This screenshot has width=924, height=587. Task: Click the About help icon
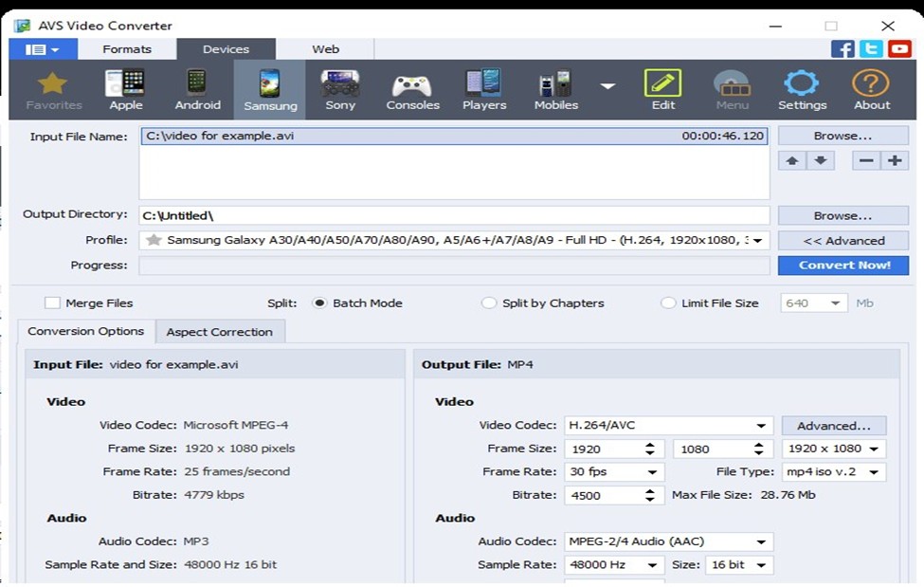871,90
